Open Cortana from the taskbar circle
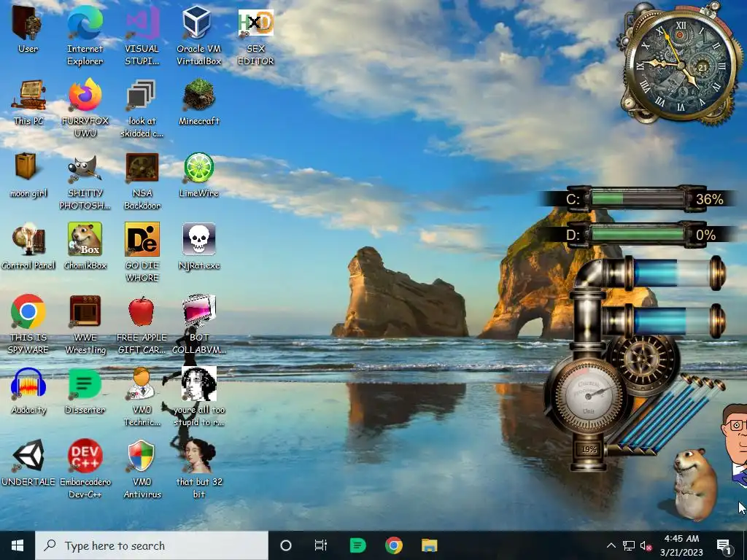747x560 pixels. coord(286,545)
